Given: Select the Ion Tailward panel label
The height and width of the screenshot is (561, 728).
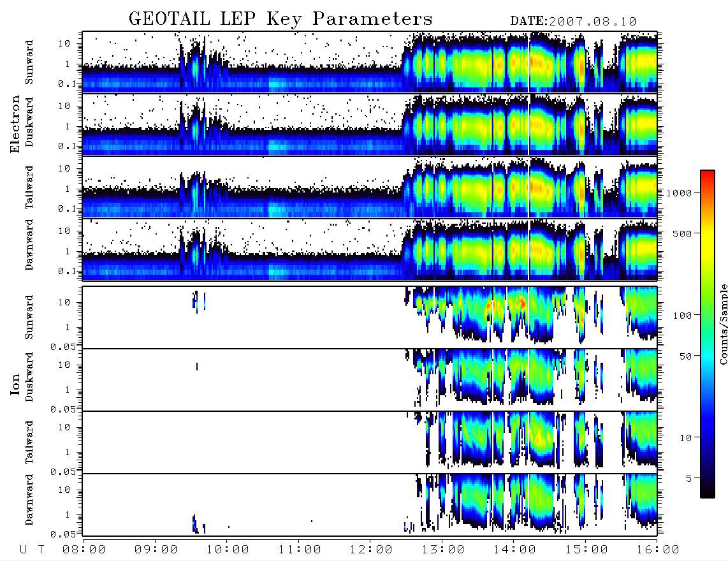Looking at the screenshot, I should click(x=29, y=442).
